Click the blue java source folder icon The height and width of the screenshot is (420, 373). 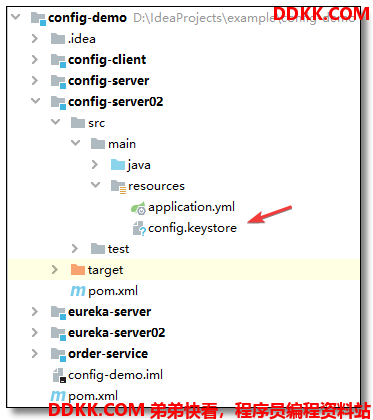point(118,165)
